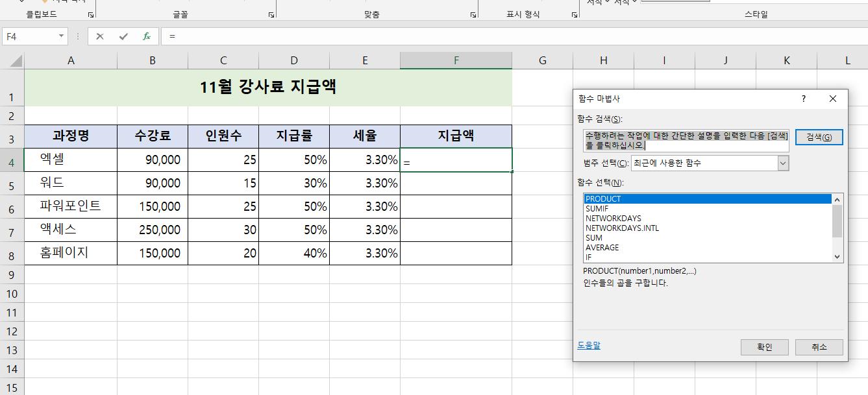The width and height of the screenshot is (868, 395).
Task: Click cell with 250,000
Action: (153, 230)
